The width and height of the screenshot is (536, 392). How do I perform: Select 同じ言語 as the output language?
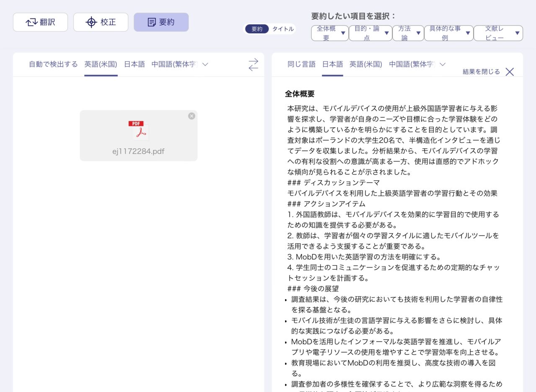pyautogui.click(x=302, y=64)
